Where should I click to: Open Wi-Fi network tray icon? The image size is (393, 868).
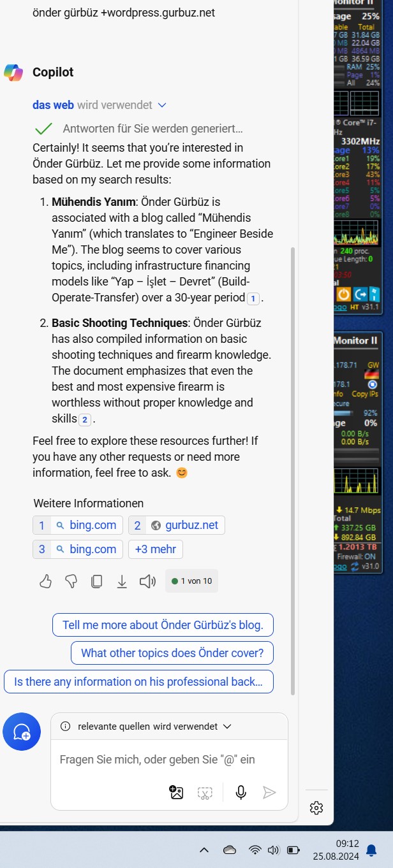255,850
